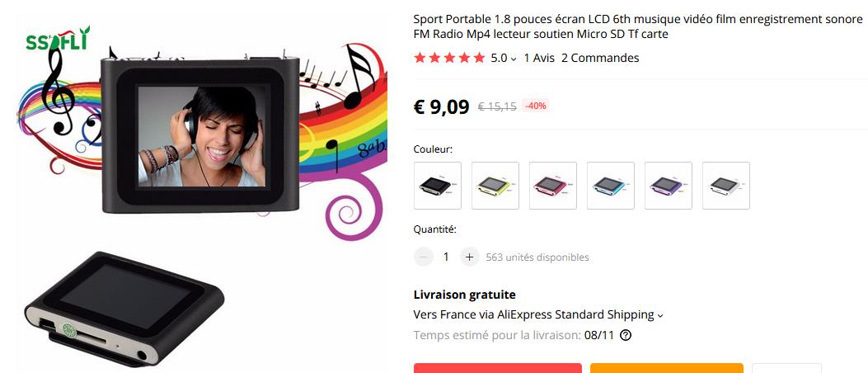Click the delivery time help question icon
This screenshot has width=868, height=373.
tap(626, 335)
